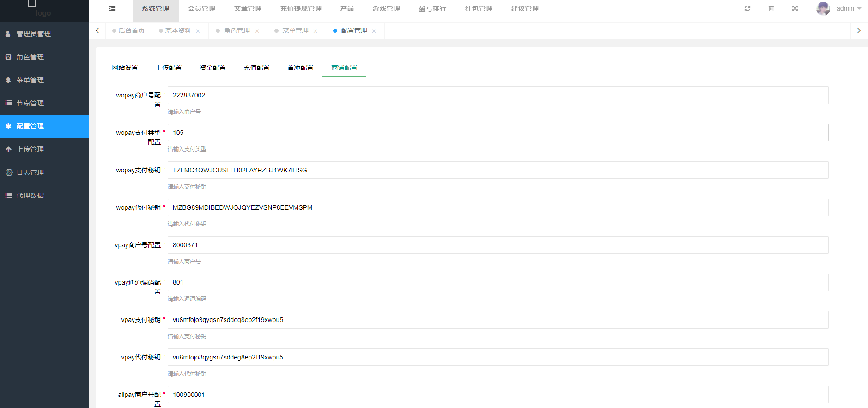Select the 充值配置 settings tab
This screenshot has height=408, width=868.
point(256,67)
